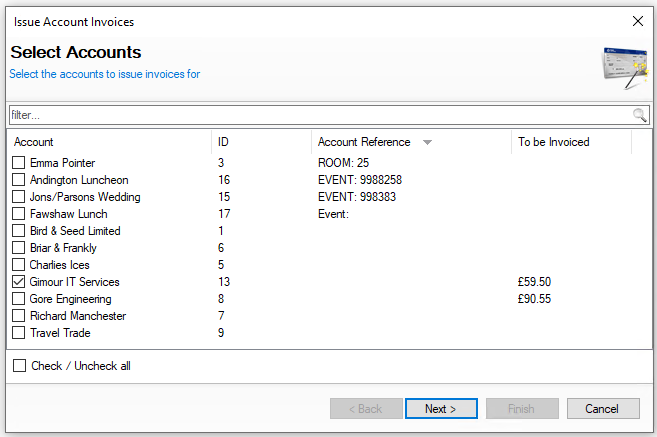
Task: Uncheck the Gimour IT Services checkbox
Action: 19,282
